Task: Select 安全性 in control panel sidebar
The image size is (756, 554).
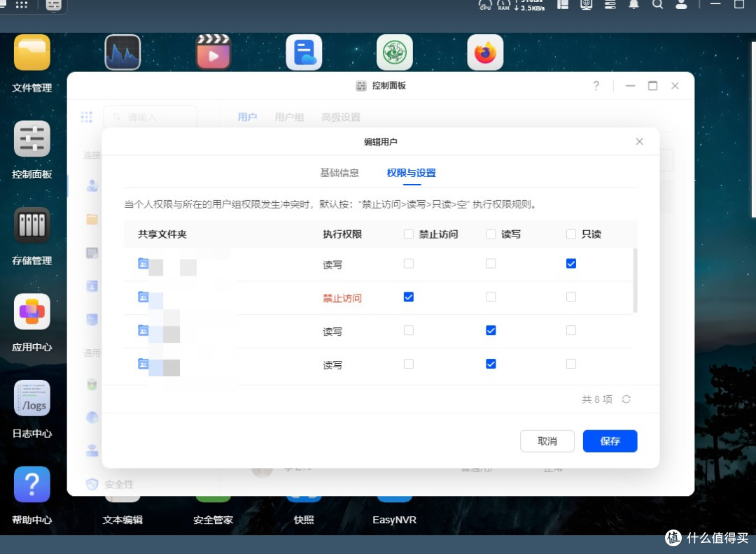Action: tap(110, 484)
